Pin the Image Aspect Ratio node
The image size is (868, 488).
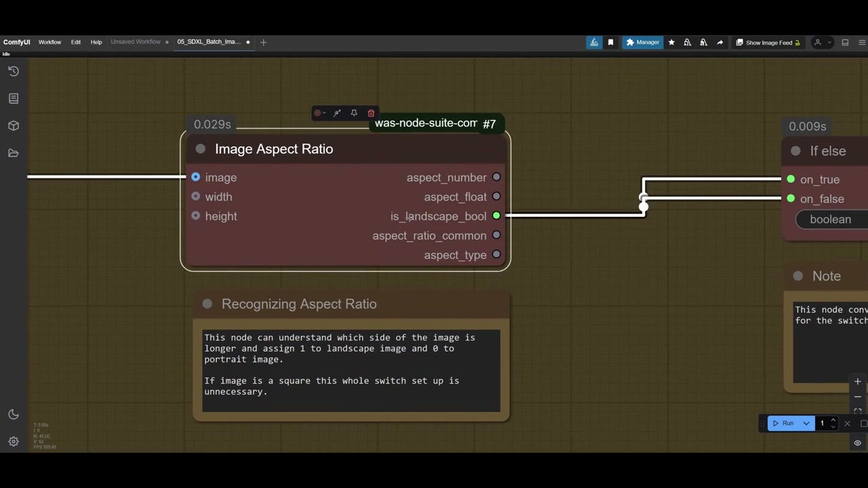click(x=354, y=113)
